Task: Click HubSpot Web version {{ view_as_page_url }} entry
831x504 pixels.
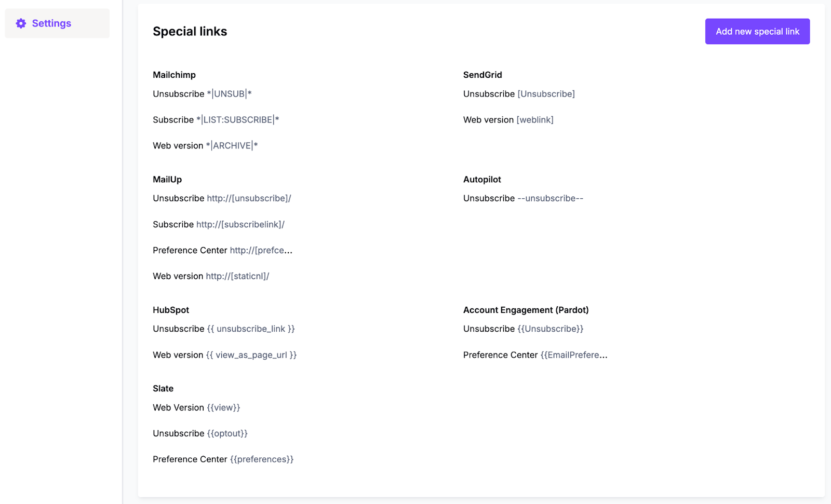Action: 225,355
